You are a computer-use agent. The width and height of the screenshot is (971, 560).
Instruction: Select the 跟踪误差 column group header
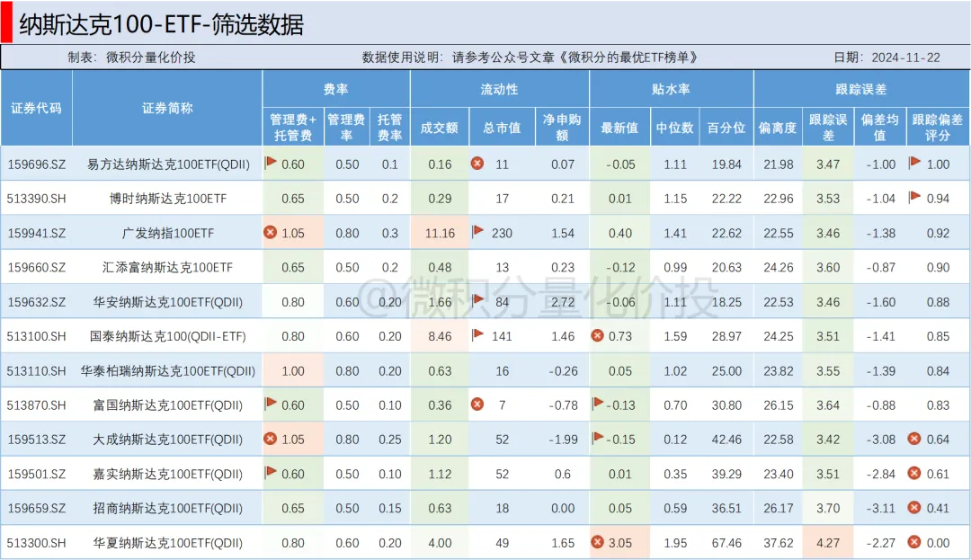pyautogui.click(x=860, y=90)
